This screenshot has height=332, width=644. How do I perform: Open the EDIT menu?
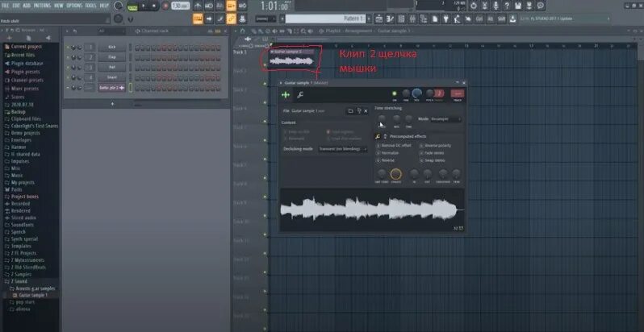[16, 6]
